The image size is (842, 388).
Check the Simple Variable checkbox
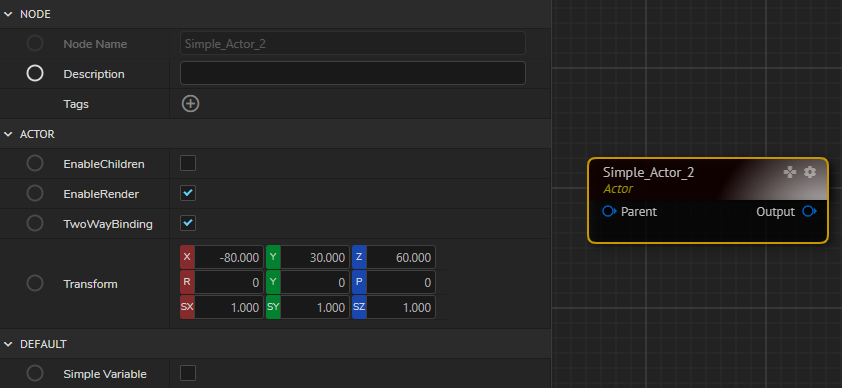(x=188, y=373)
